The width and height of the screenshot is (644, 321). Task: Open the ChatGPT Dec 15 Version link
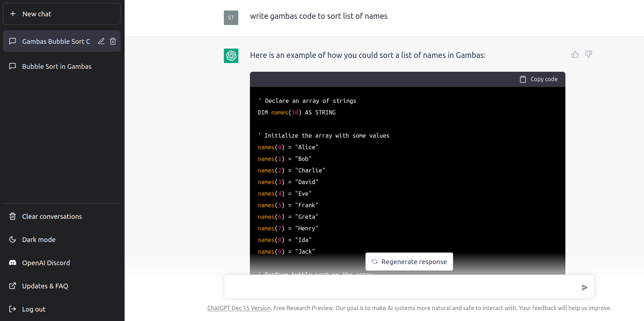click(239, 308)
